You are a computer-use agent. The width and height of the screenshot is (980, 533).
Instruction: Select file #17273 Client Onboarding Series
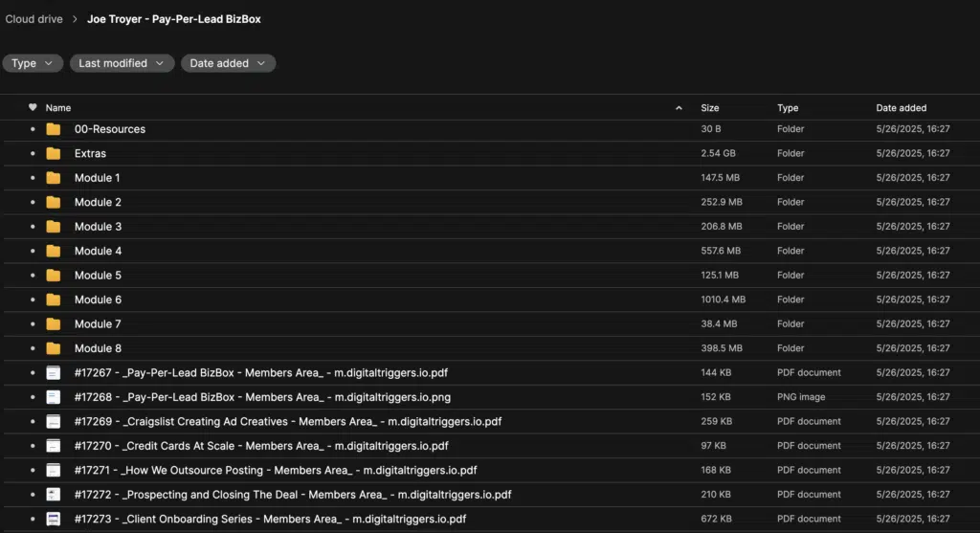[x=271, y=520]
